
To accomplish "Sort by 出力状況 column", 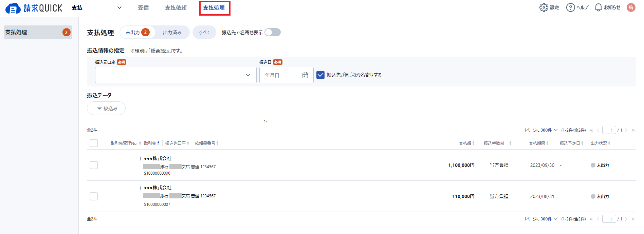I will tap(601, 143).
